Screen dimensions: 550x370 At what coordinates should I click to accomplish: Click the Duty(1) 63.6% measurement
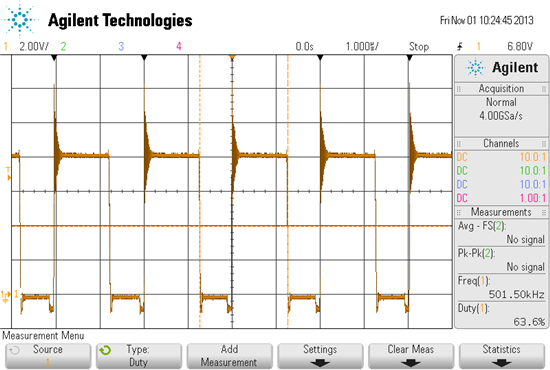[502, 315]
